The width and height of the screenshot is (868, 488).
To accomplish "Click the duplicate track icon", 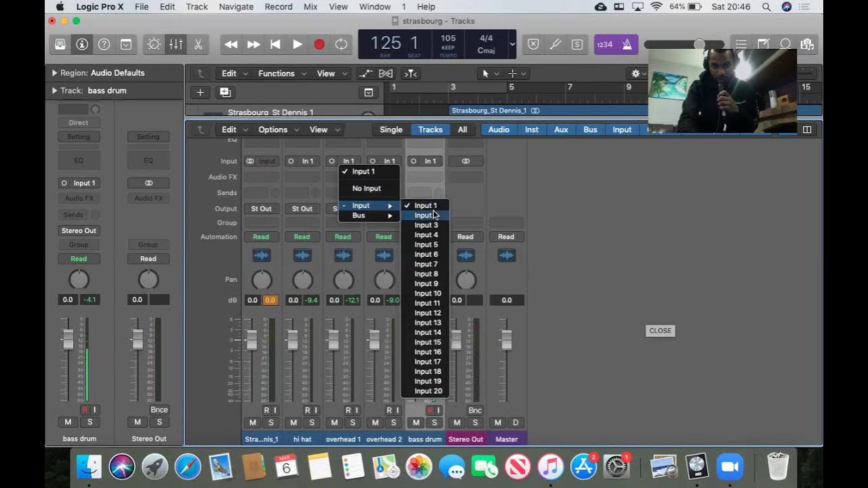I will click(x=225, y=92).
